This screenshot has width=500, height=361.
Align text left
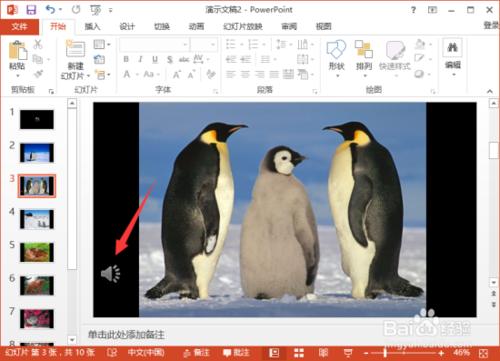tap(231, 74)
